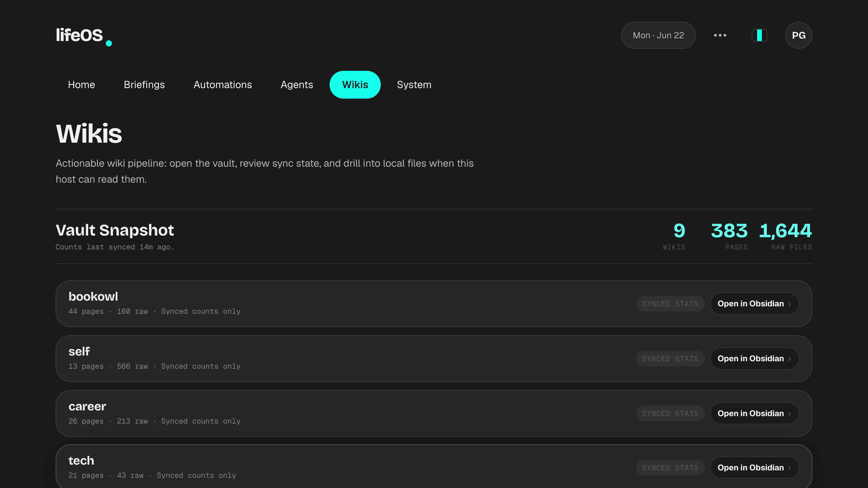The height and width of the screenshot is (488, 868).
Task: Click the Synced Stats badge for self
Action: point(670,359)
